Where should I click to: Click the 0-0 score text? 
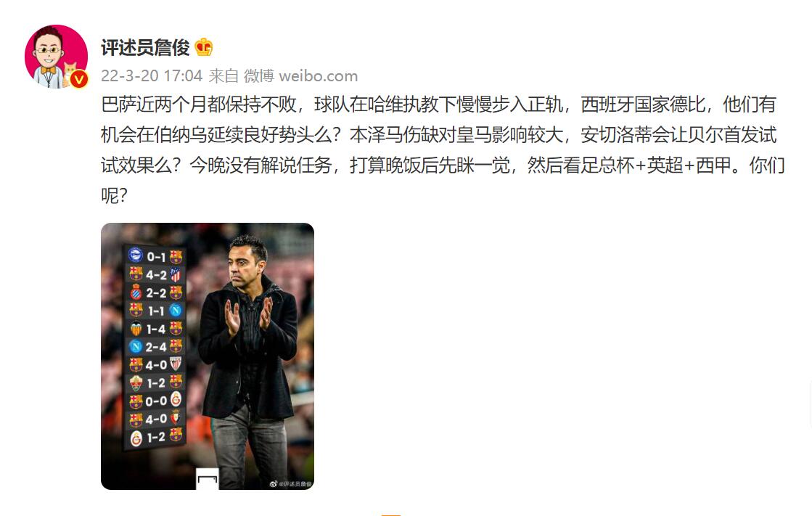156,401
